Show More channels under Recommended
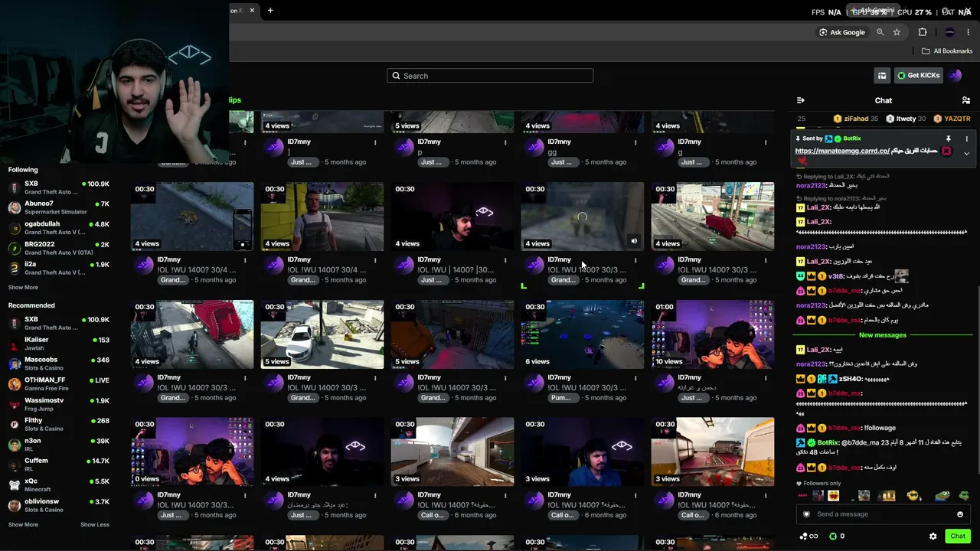Viewport: 980px width, 551px height. [x=23, y=525]
